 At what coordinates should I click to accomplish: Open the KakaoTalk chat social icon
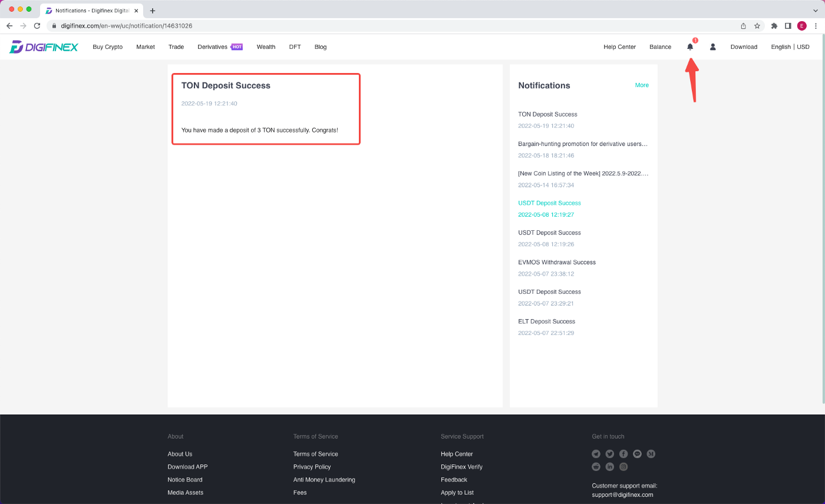pos(637,454)
